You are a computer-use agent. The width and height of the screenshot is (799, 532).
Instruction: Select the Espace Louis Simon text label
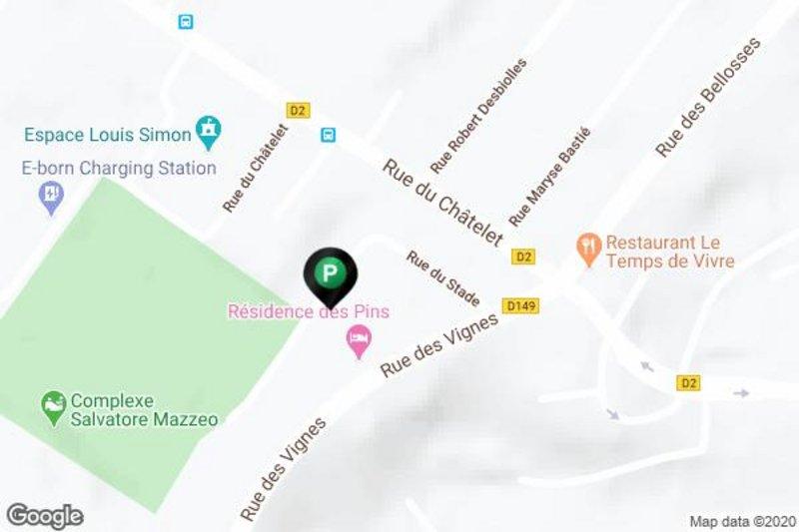click(108, 135)
